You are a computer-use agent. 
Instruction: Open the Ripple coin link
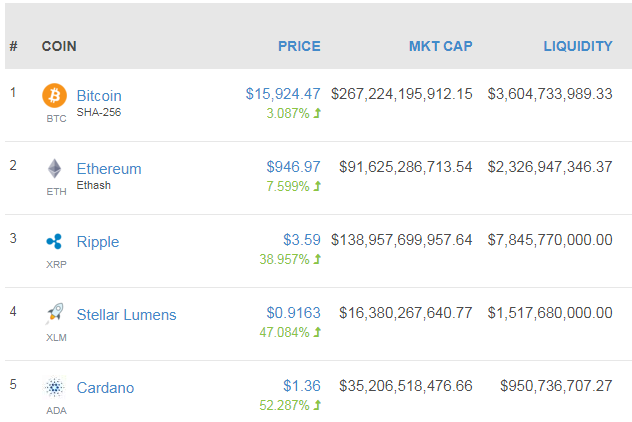(98, 242)
